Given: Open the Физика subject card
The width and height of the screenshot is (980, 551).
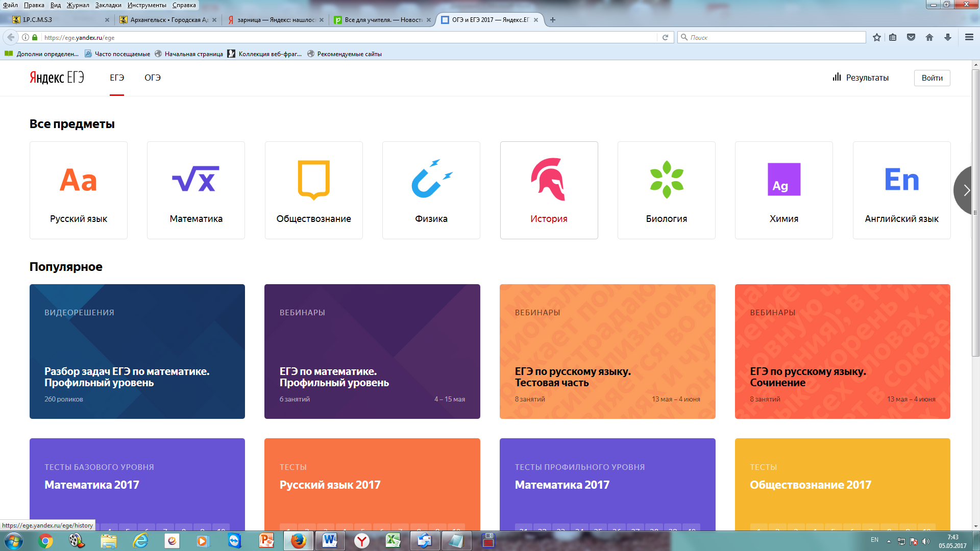Looking at the screenshot, I should tap(431, 190).
